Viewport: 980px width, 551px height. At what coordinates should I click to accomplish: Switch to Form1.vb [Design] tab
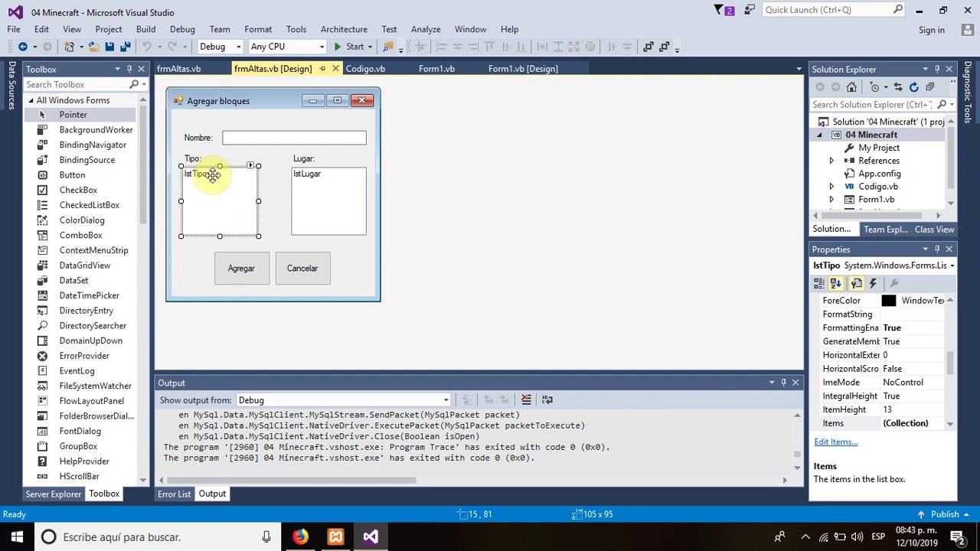523,69
